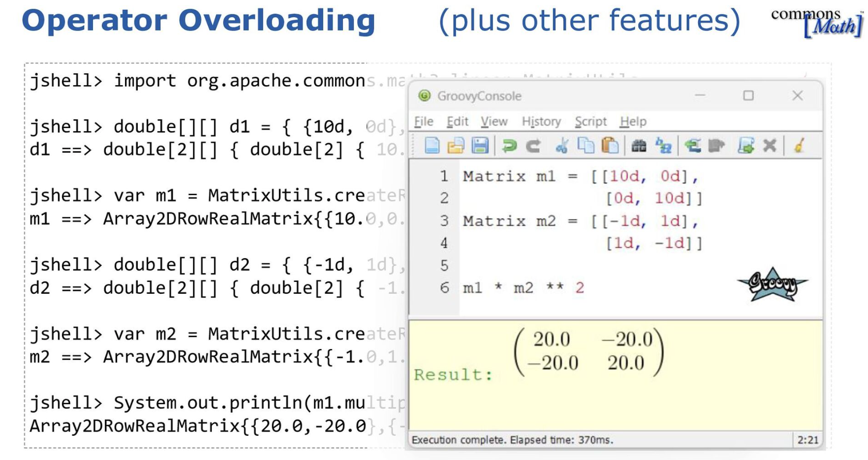
Task: Copy the selected text
Action: point(586,146)
